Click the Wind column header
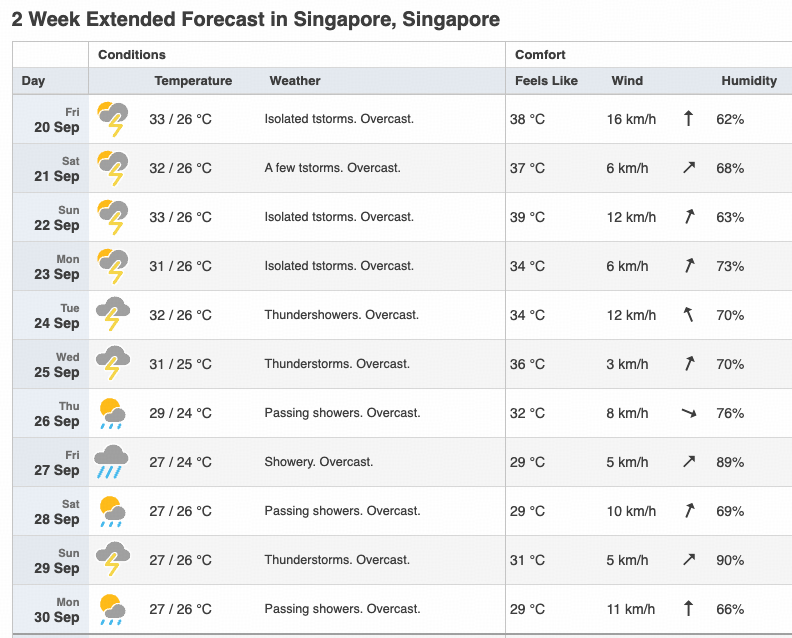The width and height of the screenshot is (792, 638). point(627,81)
